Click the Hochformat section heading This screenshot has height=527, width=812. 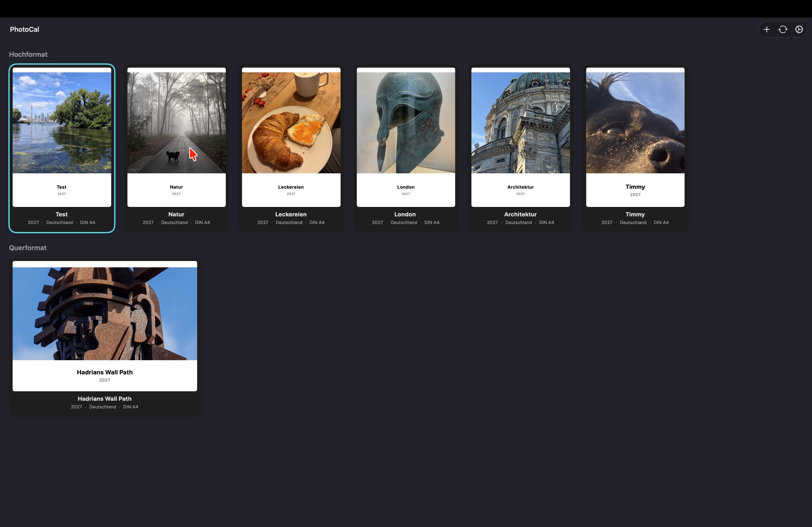[x=28, y=55]
